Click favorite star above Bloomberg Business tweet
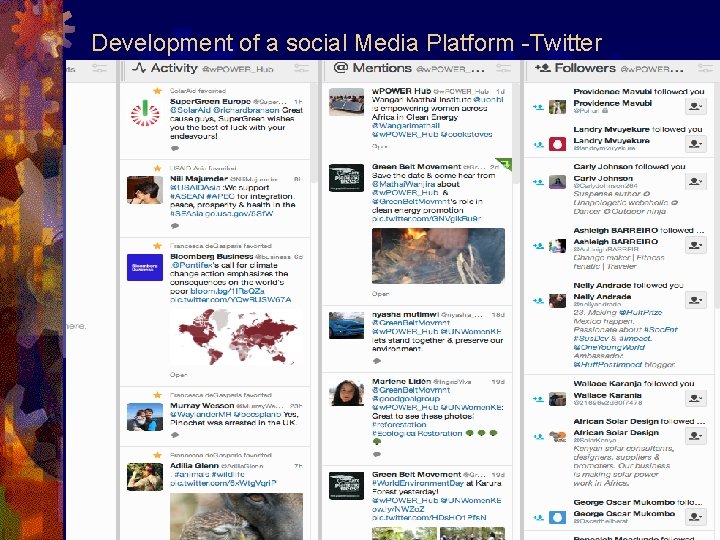This screenshot has width=720, height=540. pos(157,246)
